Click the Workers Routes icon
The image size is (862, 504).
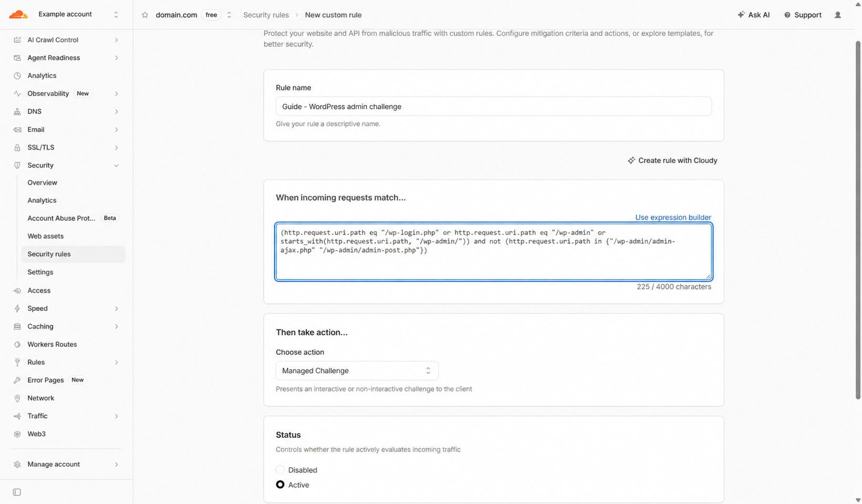17,344
